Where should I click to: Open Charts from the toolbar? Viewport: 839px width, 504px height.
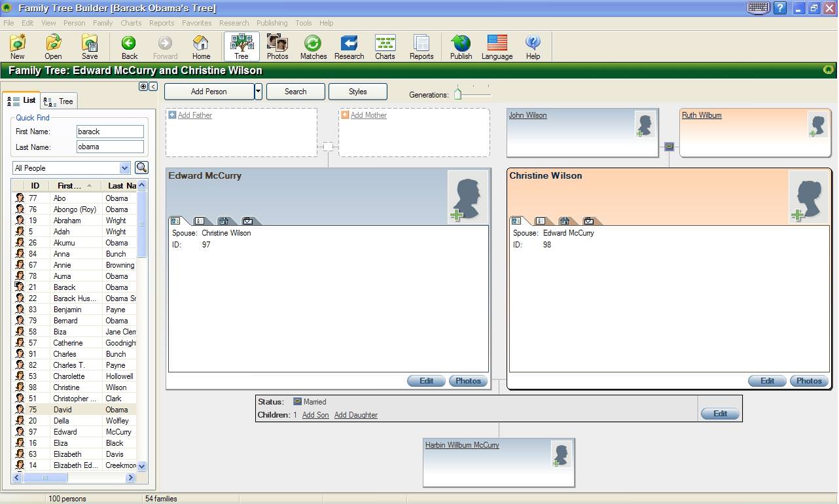(385, 47)
